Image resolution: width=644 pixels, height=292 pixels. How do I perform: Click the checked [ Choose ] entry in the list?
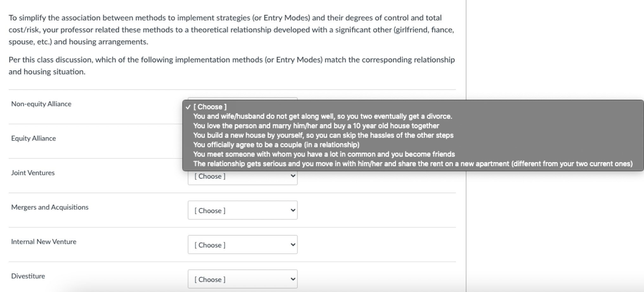(x=209, y=107)
